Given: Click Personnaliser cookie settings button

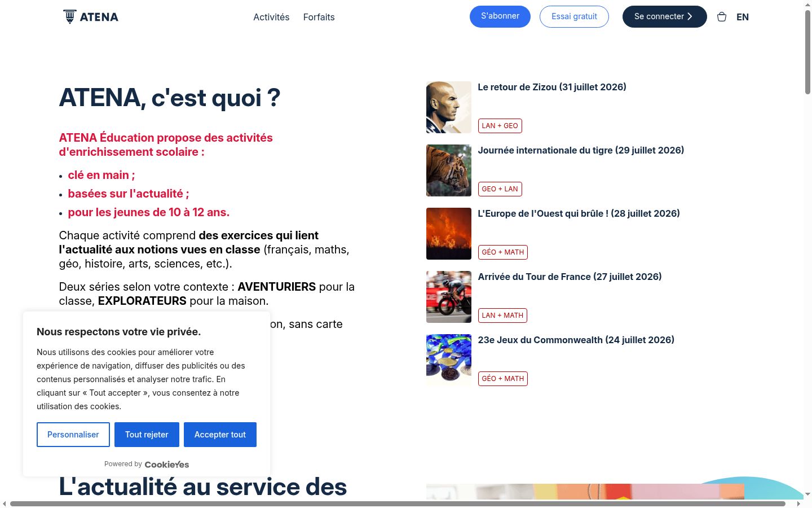Looking at the screenshot, I should pos(73,435).
